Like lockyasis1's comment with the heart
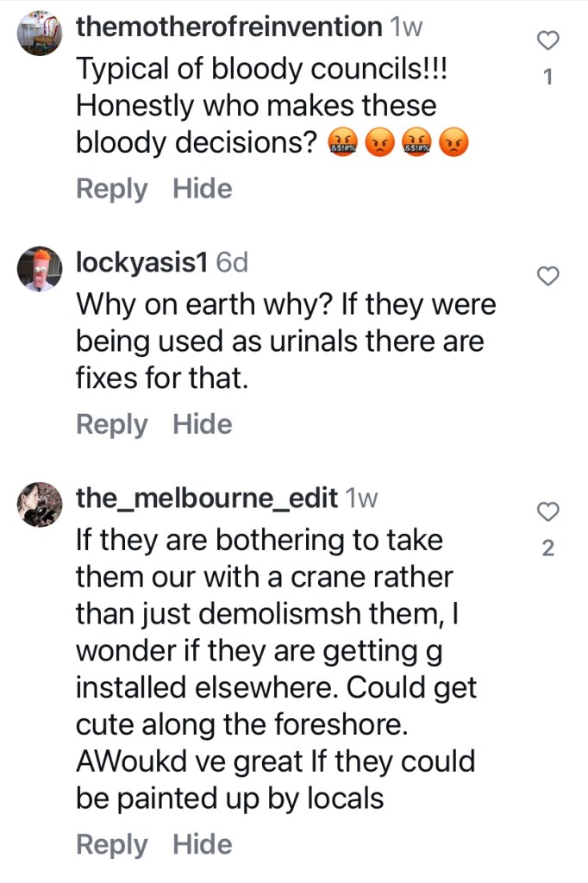588x883 pixels. coord(548,276)
